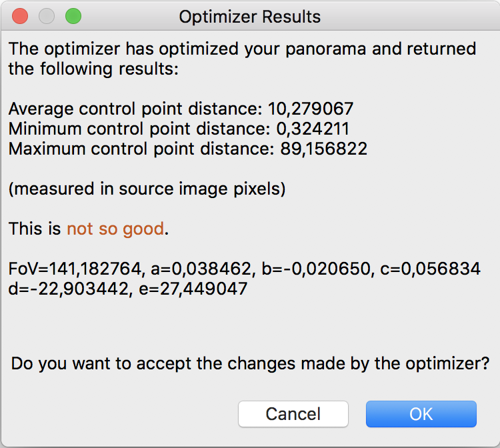Click the Maximum control point distance line

point(187,149)
